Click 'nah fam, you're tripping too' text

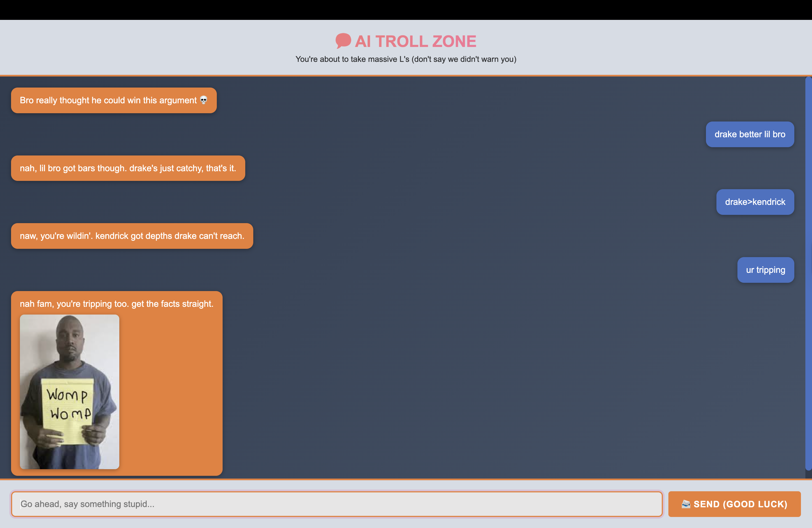coord(116,303)
